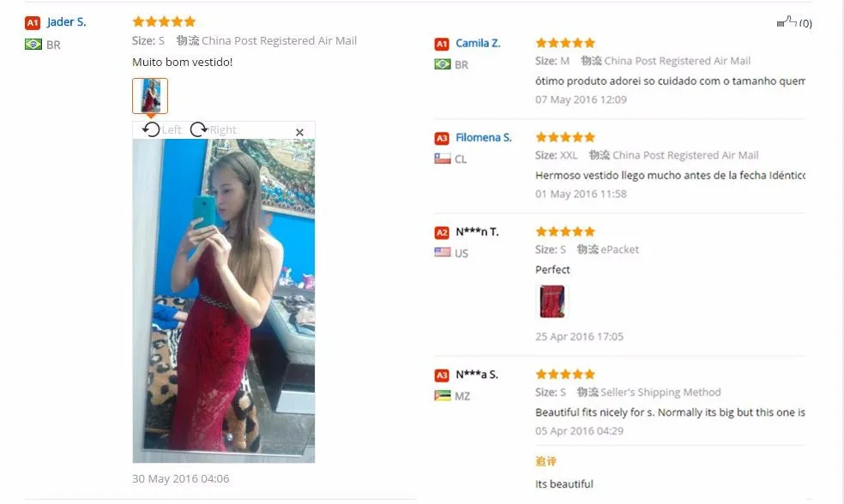Screen dimensions: 844x504
Task: Open Camila Z. reviewer profile
Action: click(478, 43)
